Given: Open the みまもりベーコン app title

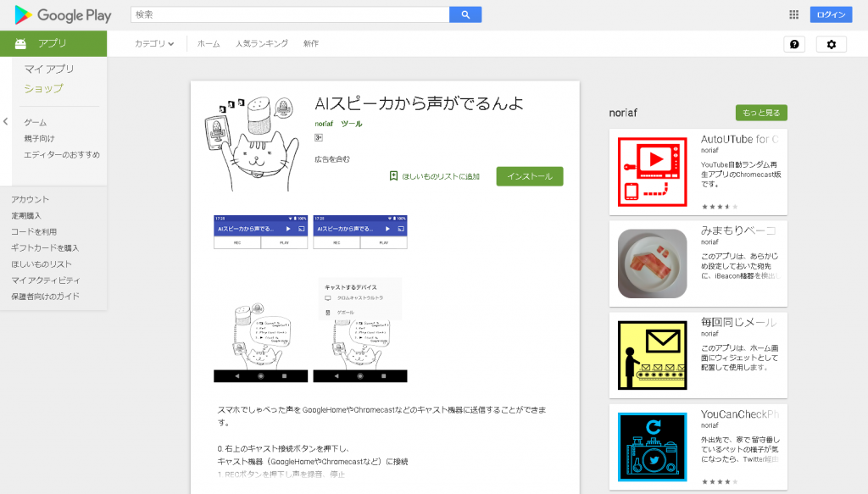Looking at the screenshot, I should 738,230.
